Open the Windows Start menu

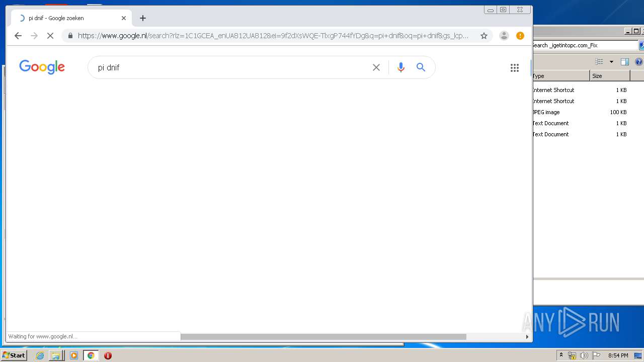[14, 355]
